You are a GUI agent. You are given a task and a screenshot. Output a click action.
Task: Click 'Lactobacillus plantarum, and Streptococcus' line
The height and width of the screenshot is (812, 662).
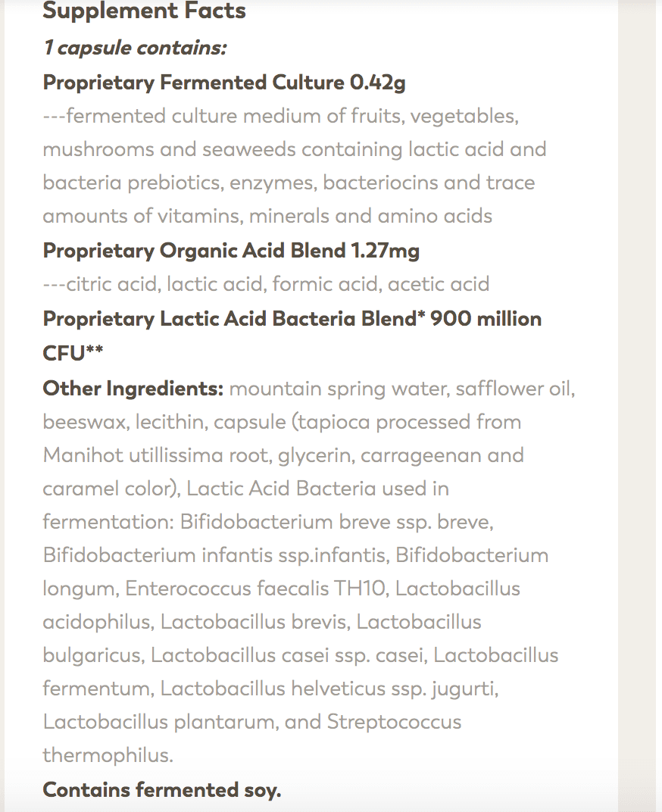click(x=251, y=722)
